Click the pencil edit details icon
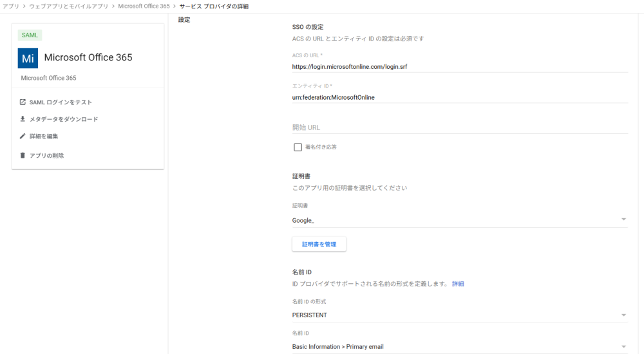The width and height of the screenshot is (644, 354). pos(23,136)
